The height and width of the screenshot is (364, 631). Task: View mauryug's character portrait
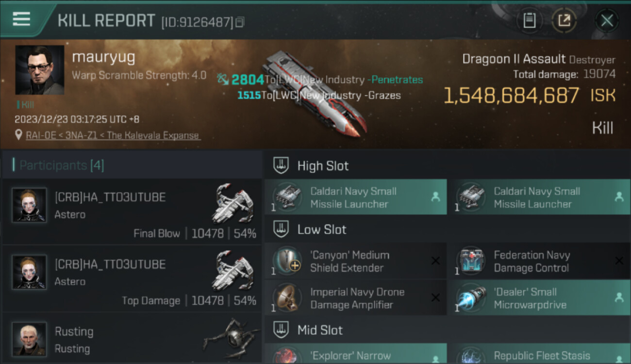(x=40, y=70)
